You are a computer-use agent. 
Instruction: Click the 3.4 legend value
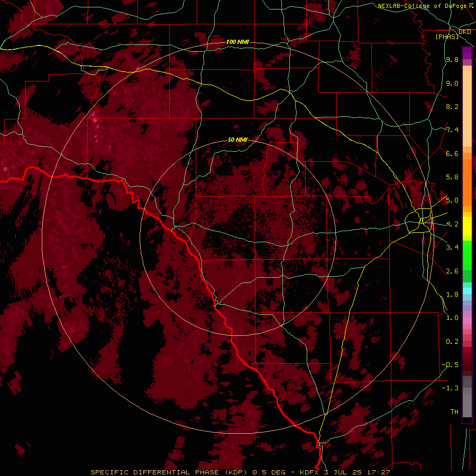452,248
